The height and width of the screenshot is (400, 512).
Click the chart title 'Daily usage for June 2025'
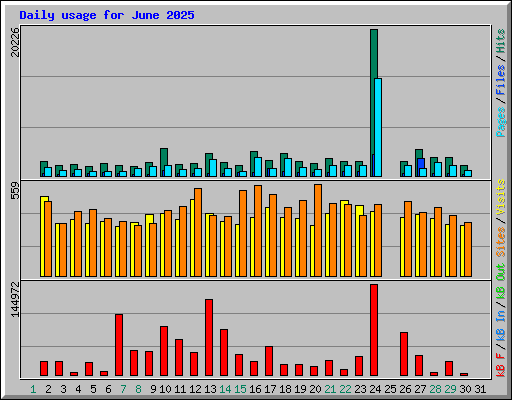coord(107,15)
